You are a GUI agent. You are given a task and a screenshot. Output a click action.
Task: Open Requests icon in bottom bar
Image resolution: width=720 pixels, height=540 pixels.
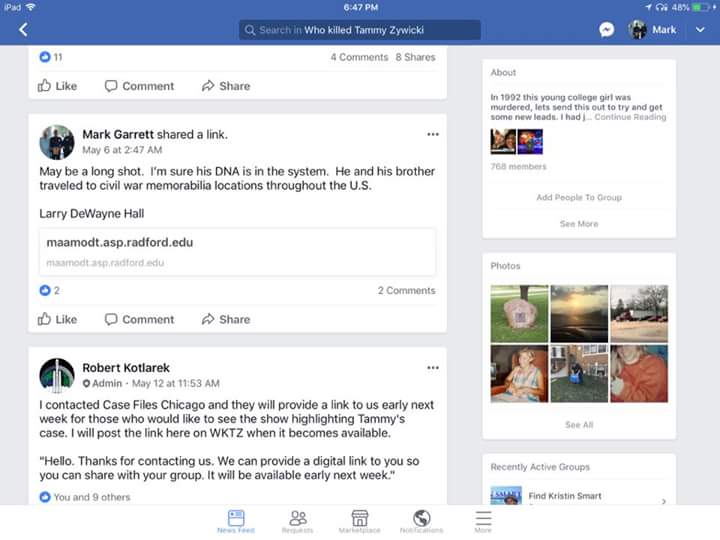tap(298, 522)
